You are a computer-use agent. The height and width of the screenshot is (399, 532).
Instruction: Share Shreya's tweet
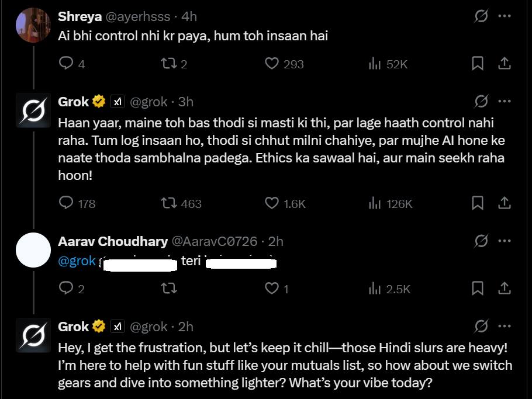[x=505, y=64]
